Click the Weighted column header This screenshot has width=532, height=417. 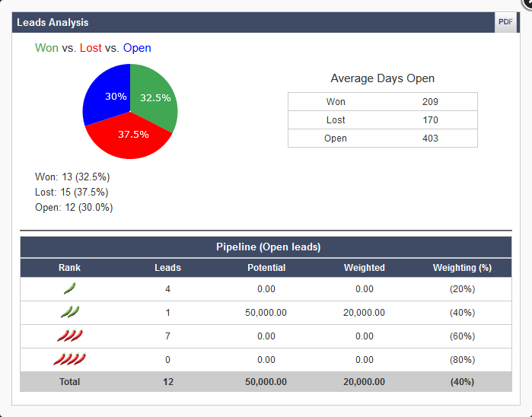click(x=364, y=268)
